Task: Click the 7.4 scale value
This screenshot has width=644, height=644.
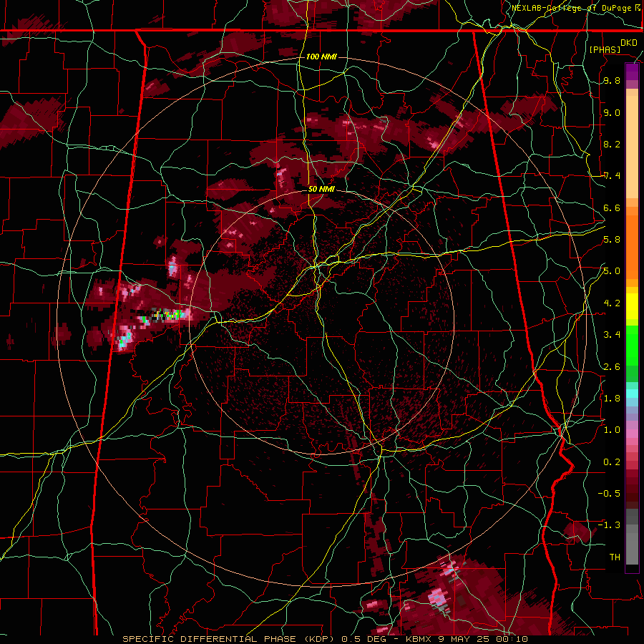Action: point(612,176)
